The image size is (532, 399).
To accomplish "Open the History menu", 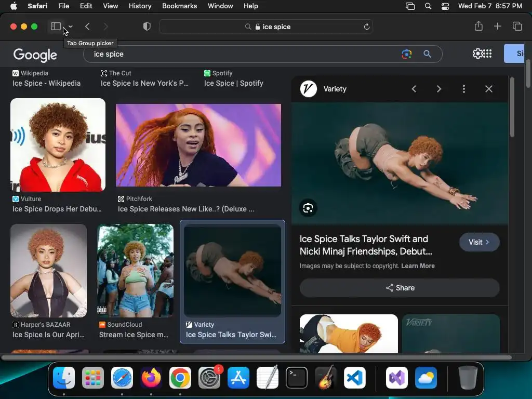I will [x=140, y=6].
